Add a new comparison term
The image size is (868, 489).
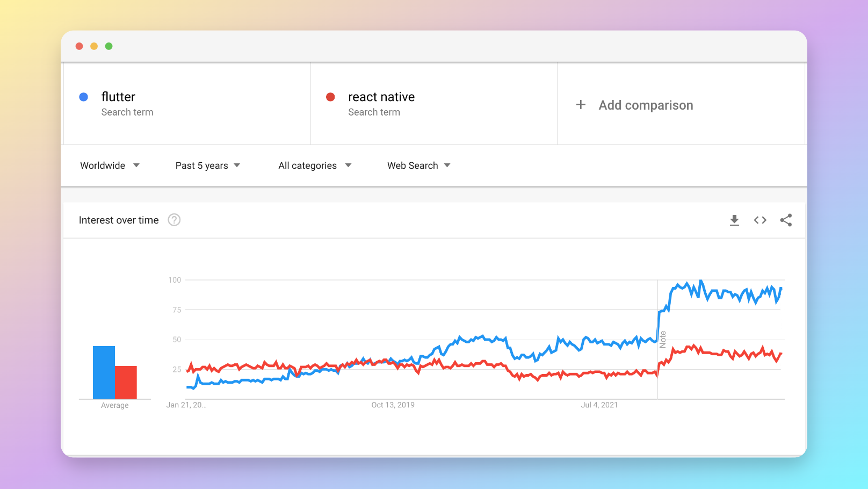(646, 105)
